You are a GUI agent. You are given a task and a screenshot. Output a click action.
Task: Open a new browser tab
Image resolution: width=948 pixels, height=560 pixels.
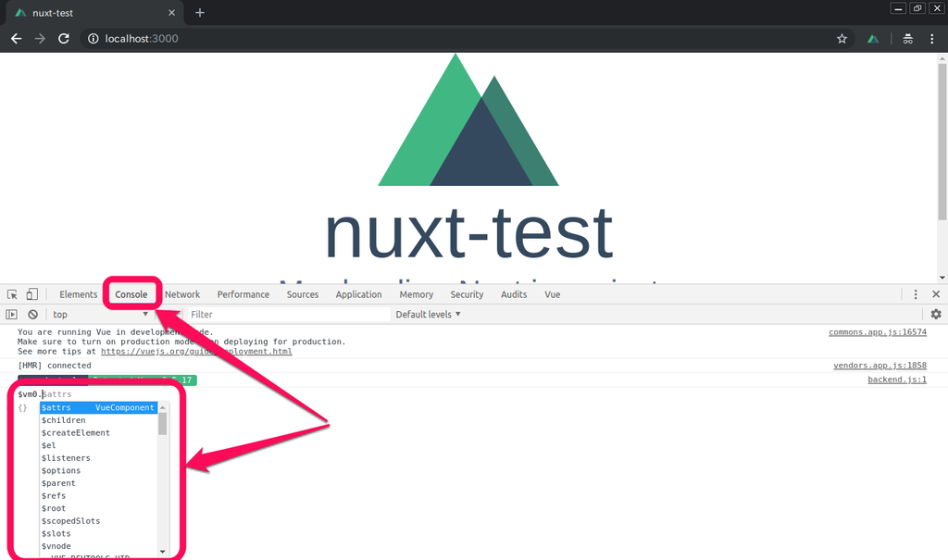(x=200, y=13)
